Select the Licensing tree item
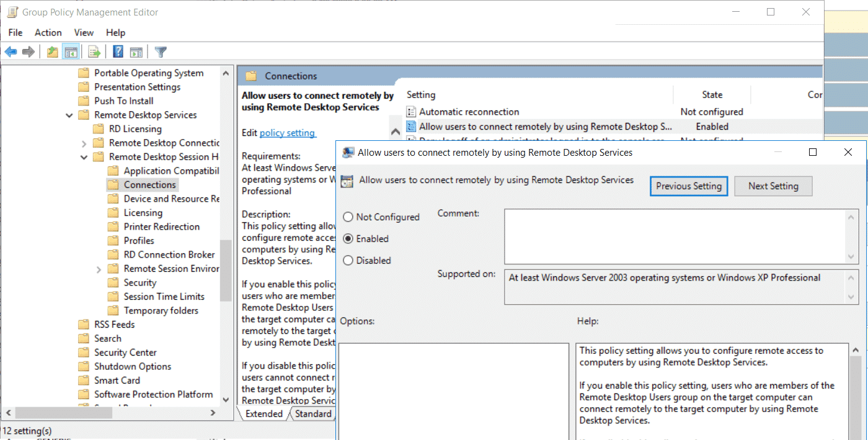 tap(143, 213)
